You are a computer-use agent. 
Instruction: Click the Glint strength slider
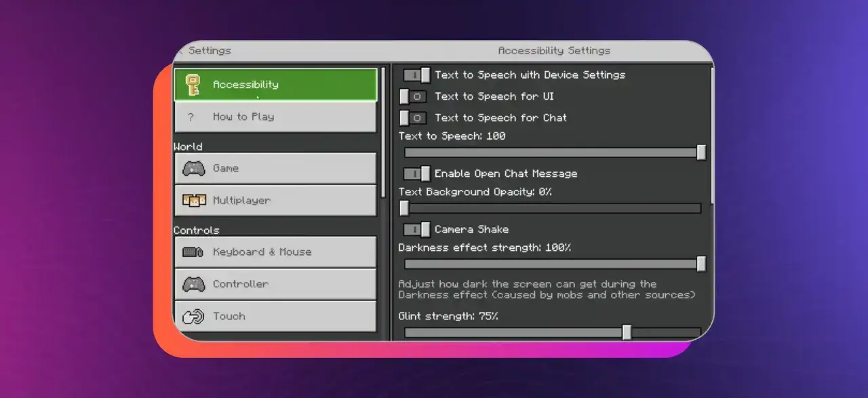[553, 332]
